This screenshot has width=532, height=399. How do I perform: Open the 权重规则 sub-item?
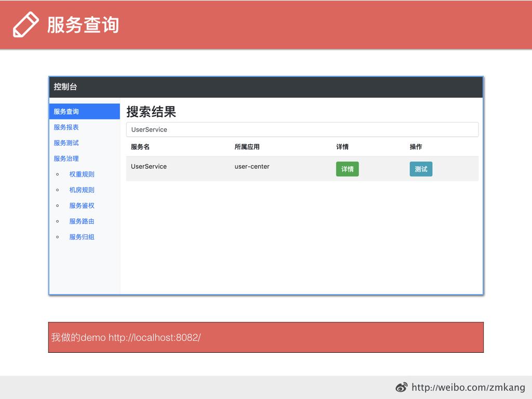(82, 175)
